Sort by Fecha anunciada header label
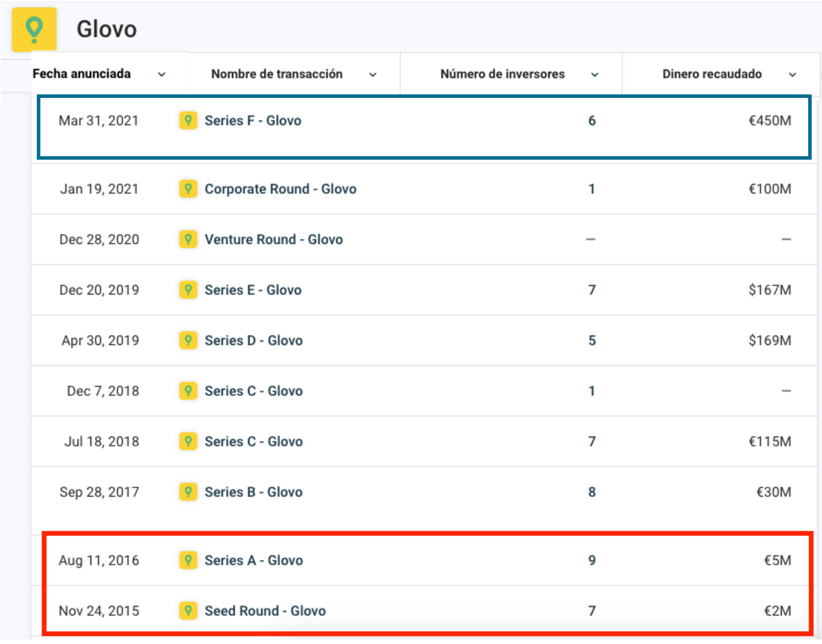Viewport: 822px width, 644px height. [82, 74]
